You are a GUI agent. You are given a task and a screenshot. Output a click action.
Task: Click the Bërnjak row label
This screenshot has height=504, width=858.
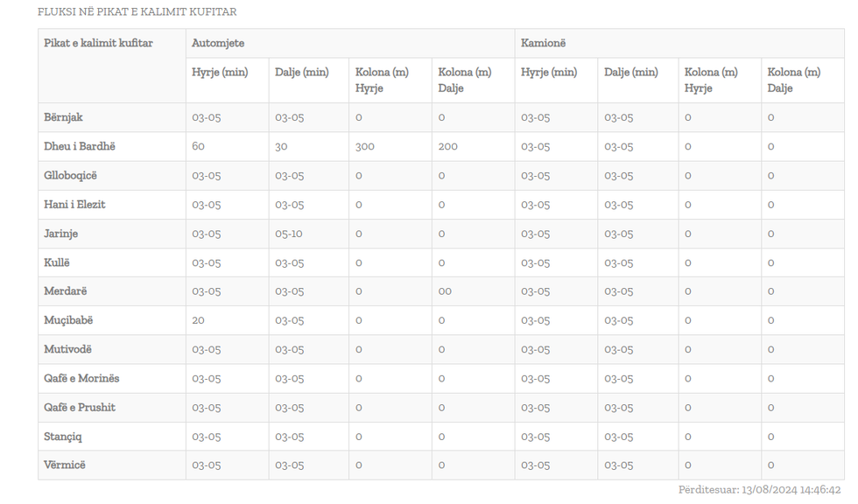tap(64, 117)
